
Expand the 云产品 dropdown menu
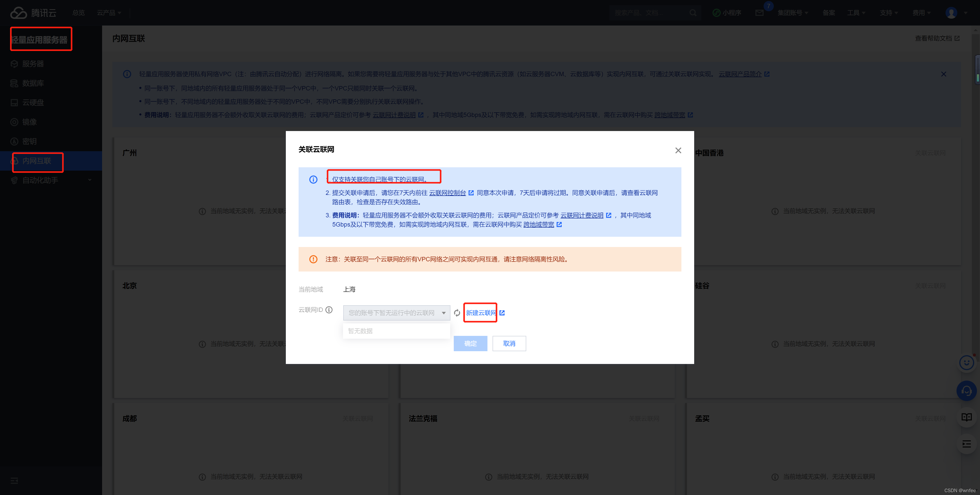[x=109, y=13]
